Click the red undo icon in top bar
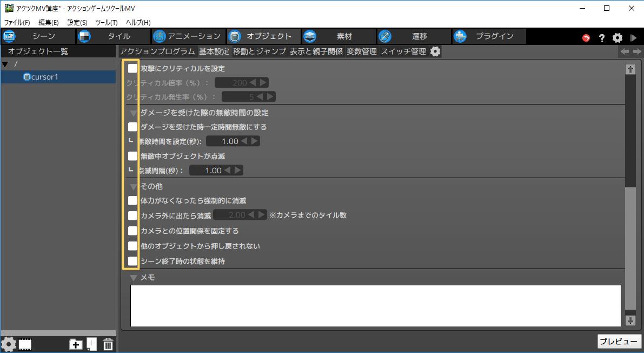Screen dimensions: 644x353 pos(586,38)
